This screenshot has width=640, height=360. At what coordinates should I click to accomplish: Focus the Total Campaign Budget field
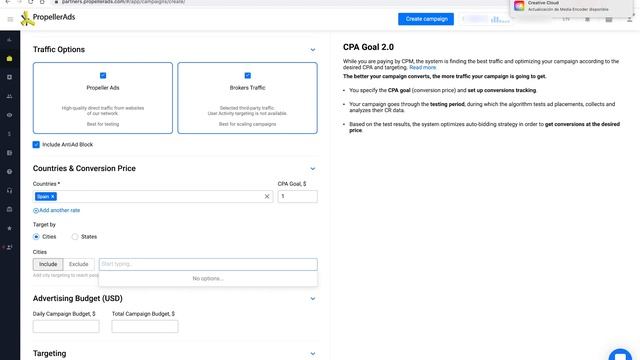(x=145, y=327)
